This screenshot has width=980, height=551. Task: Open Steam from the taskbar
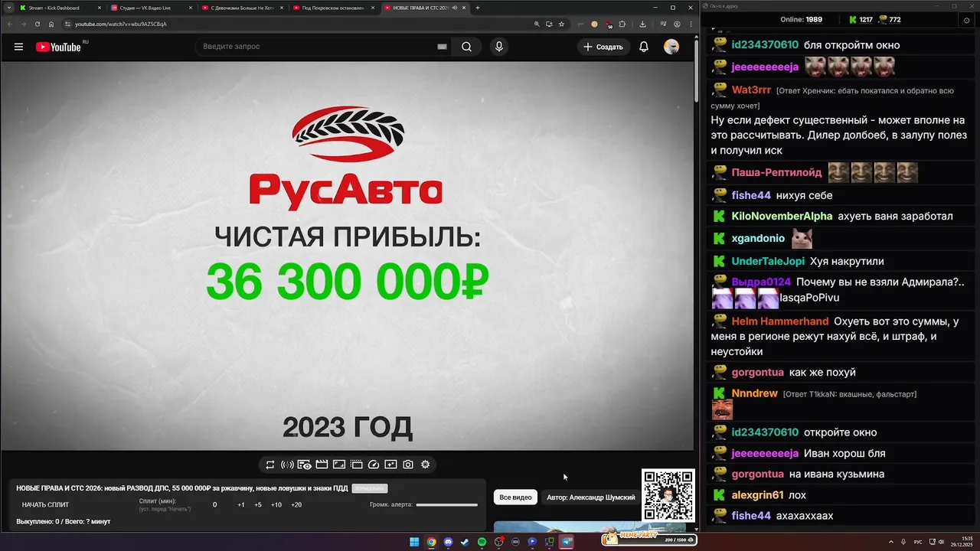pos(465,542)
